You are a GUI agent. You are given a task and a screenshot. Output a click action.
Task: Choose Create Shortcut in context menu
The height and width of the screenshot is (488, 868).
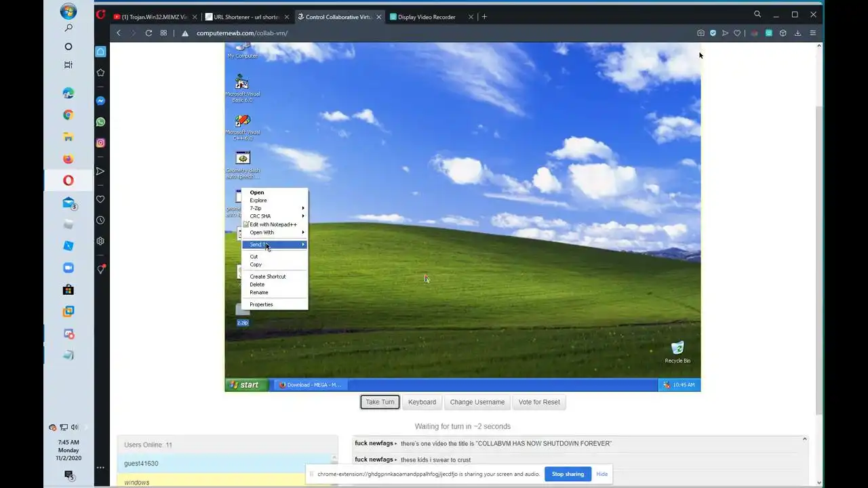click(275, 277)
